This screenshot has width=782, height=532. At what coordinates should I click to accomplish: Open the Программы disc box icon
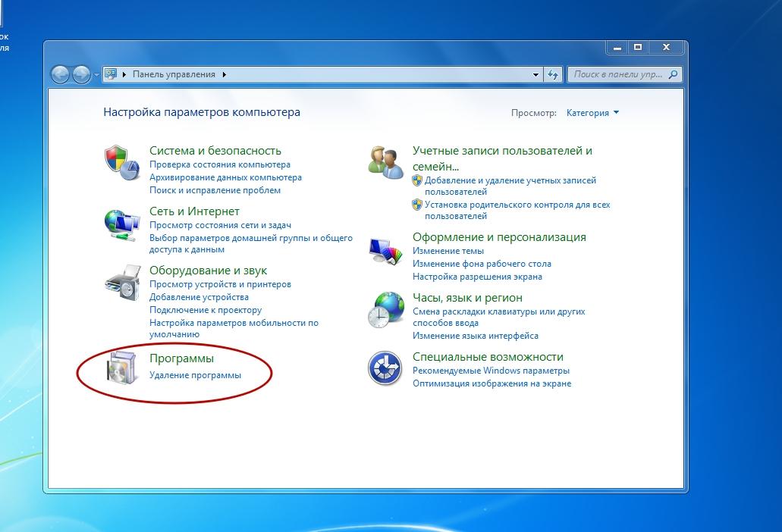pyautogui.click(x=121, y=368)
